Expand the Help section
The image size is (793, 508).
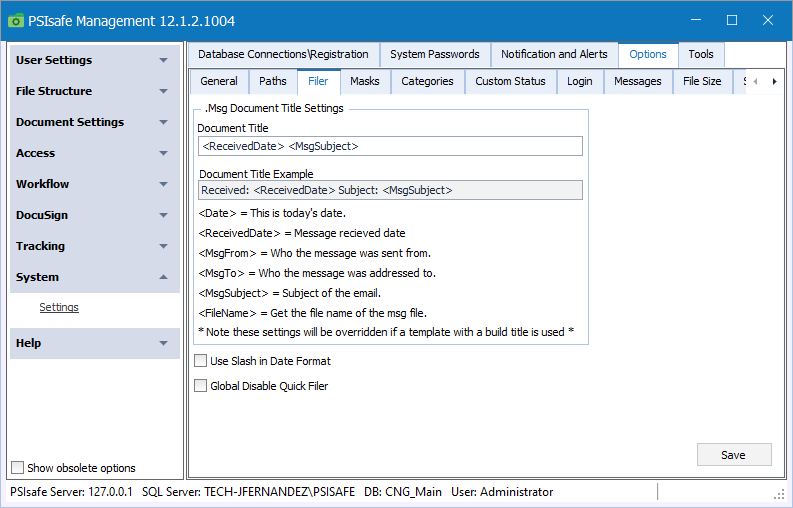95,343
